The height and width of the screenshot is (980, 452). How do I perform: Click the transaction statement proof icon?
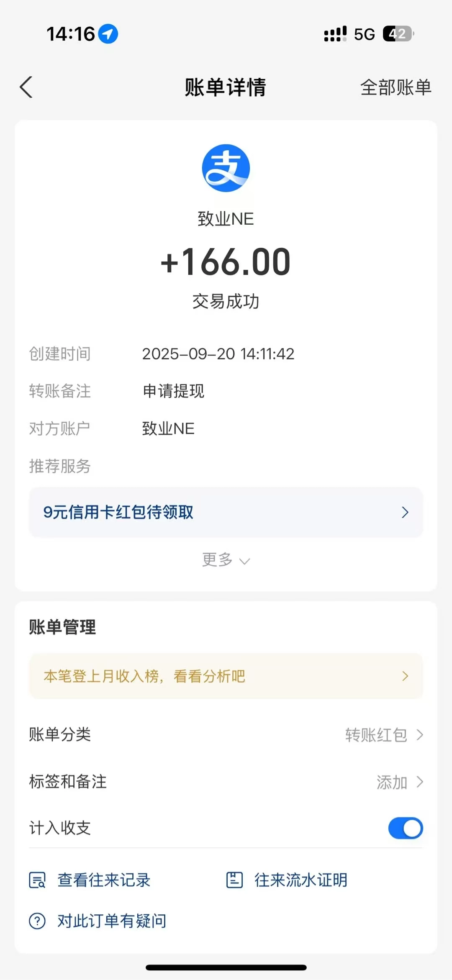[x=234, y=880]
